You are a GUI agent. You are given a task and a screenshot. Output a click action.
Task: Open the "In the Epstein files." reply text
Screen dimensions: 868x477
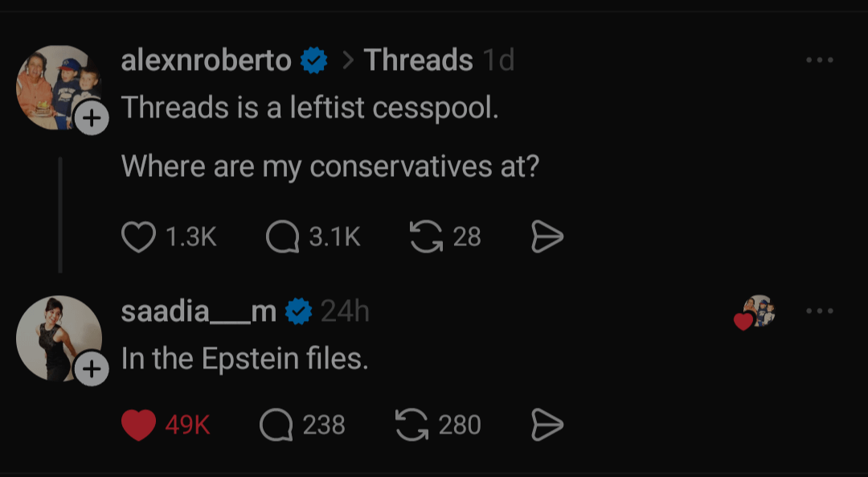click(x=244, y=359)
